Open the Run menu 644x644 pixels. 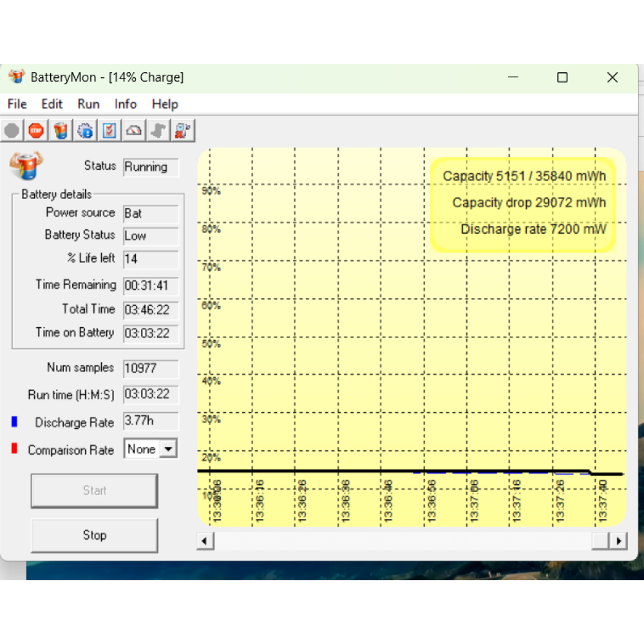(88, 104)
